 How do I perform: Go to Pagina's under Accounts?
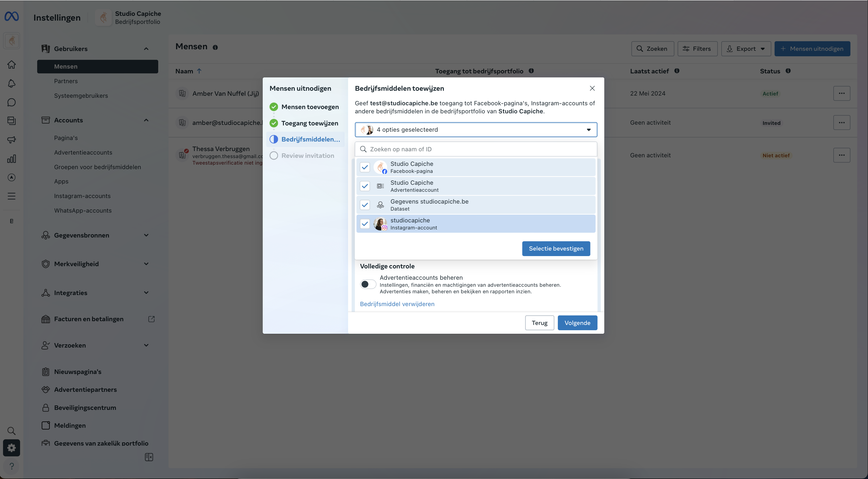(66, 138)
